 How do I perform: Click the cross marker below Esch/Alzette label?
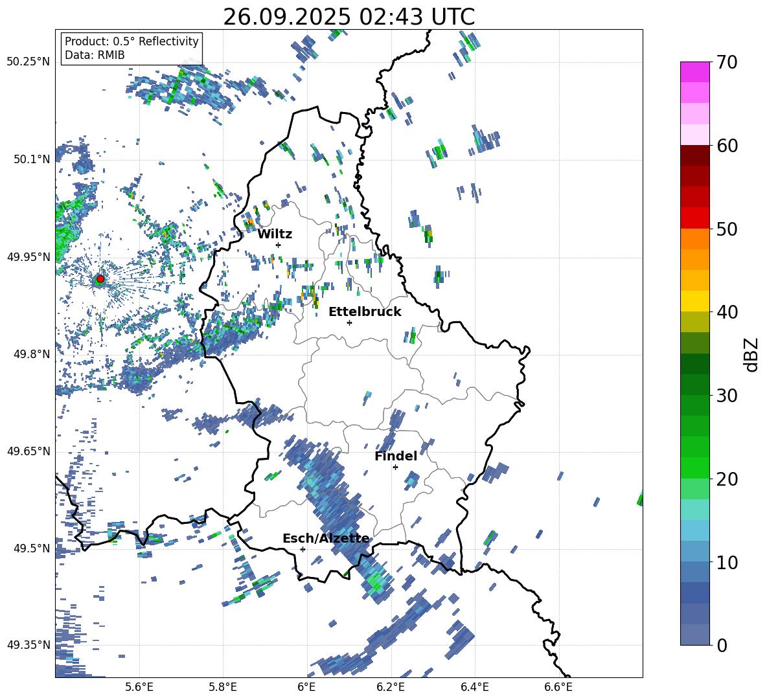[303, 549]
